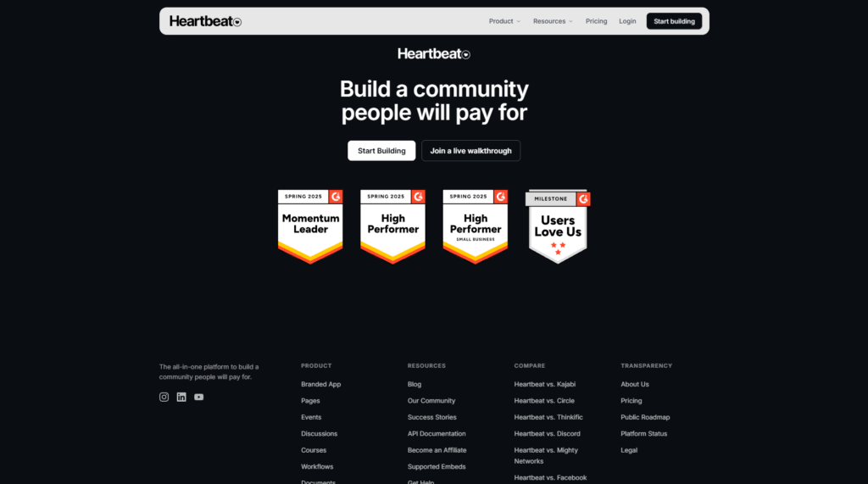Open API Documentation link
The image size is (868, 484).
coord(437,434)
